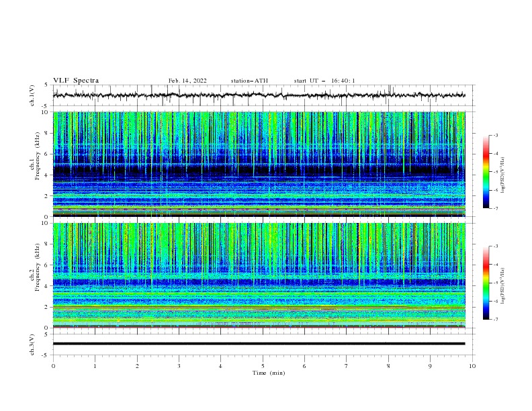This screenshot has height=411, width=532.
Task: Click time axis tick label "1"
Action: 95,366
